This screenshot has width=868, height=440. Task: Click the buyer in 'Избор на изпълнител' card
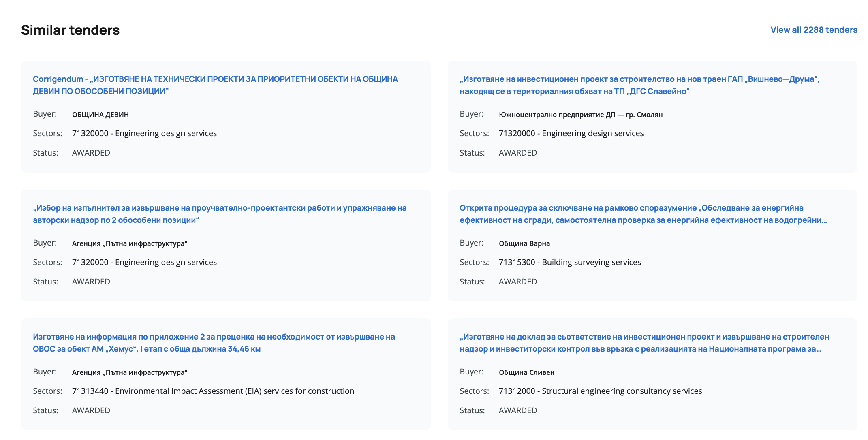[129, 243]
